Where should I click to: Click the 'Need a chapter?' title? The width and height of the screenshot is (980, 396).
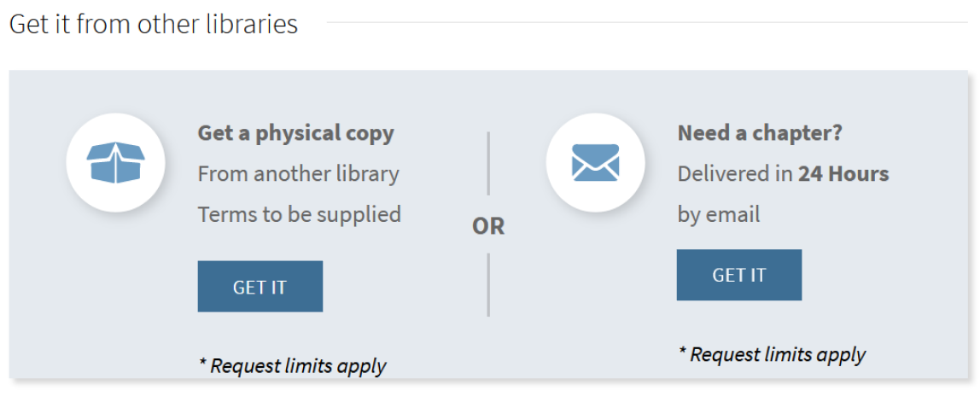click(760, 133)
